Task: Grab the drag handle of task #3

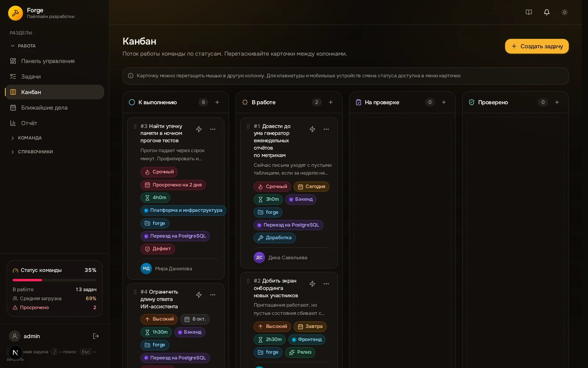Action: tap(135, 126)
